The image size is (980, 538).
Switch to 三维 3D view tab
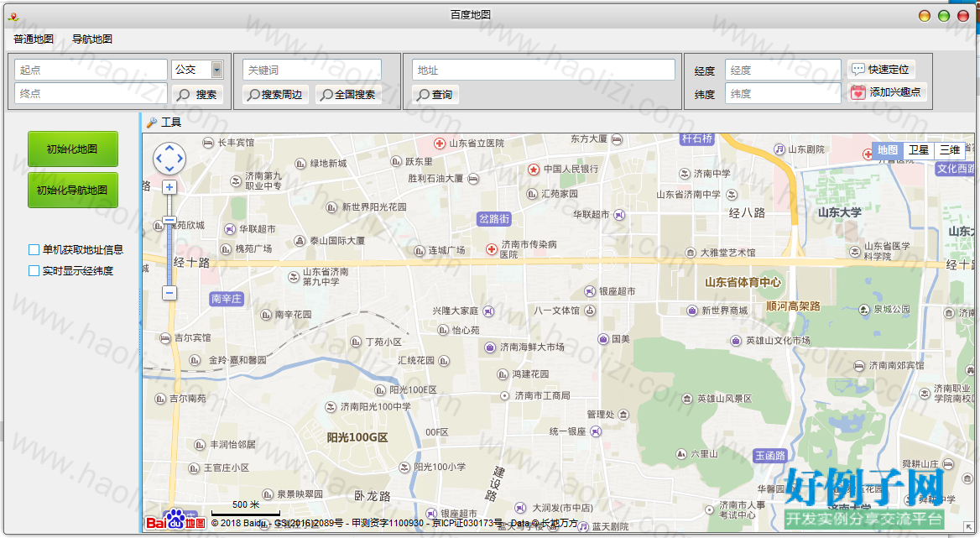[950, 150]
